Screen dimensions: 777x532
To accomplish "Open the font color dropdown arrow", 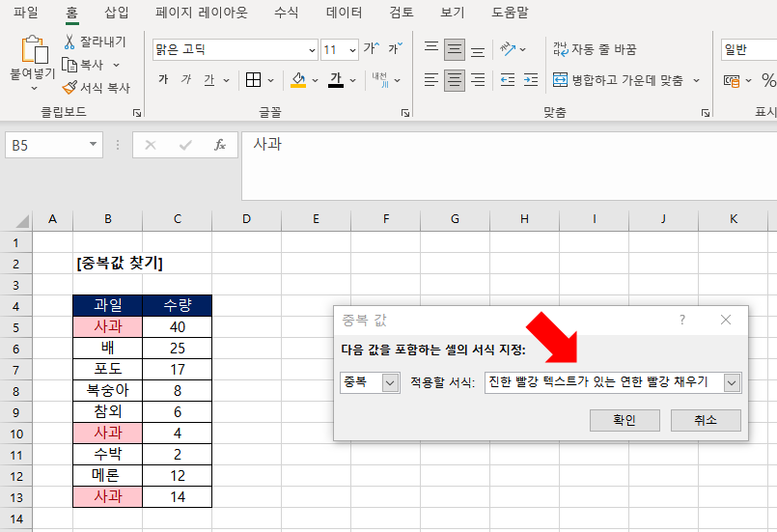I will coord(353,80).
